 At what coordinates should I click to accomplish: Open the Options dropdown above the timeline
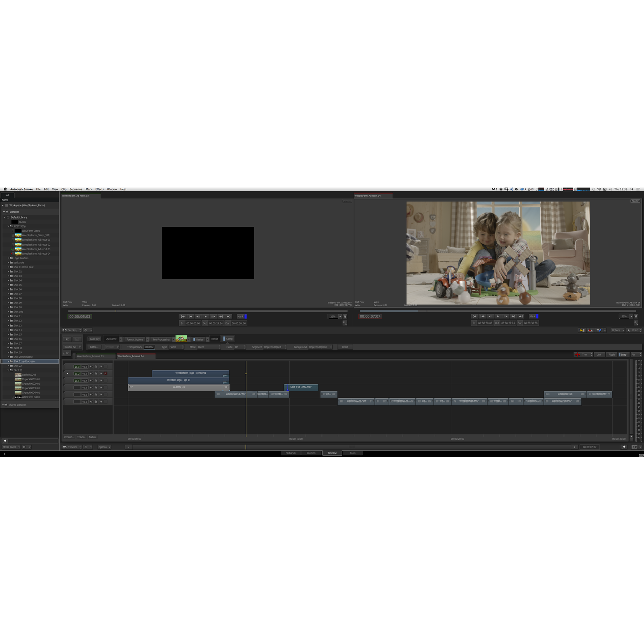pos(618,330)
